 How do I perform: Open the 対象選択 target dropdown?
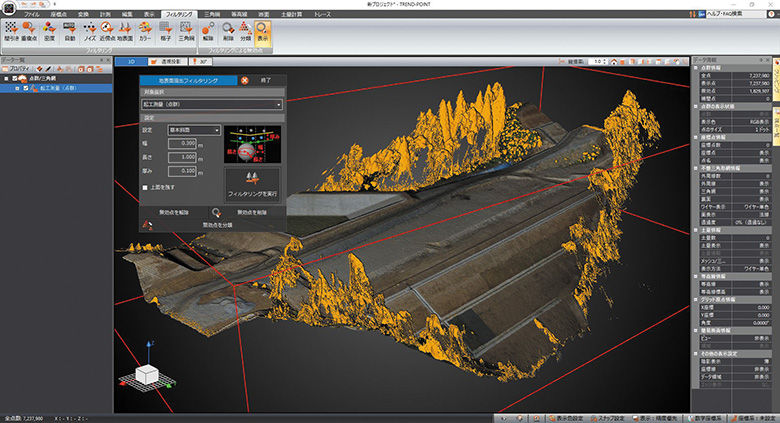[x=212, y=105]
